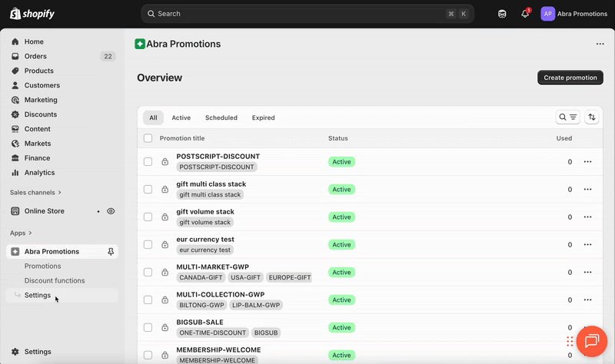This screenshot has height=364, width=615.
Task: Expand the Sales channels section
Action: point(35,193)
